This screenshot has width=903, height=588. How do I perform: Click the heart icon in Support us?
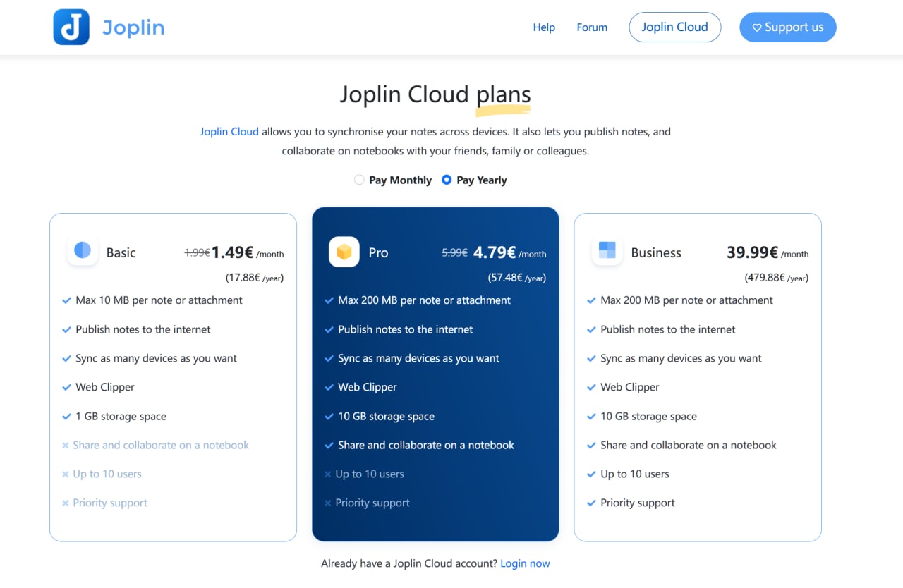(757, 27)
